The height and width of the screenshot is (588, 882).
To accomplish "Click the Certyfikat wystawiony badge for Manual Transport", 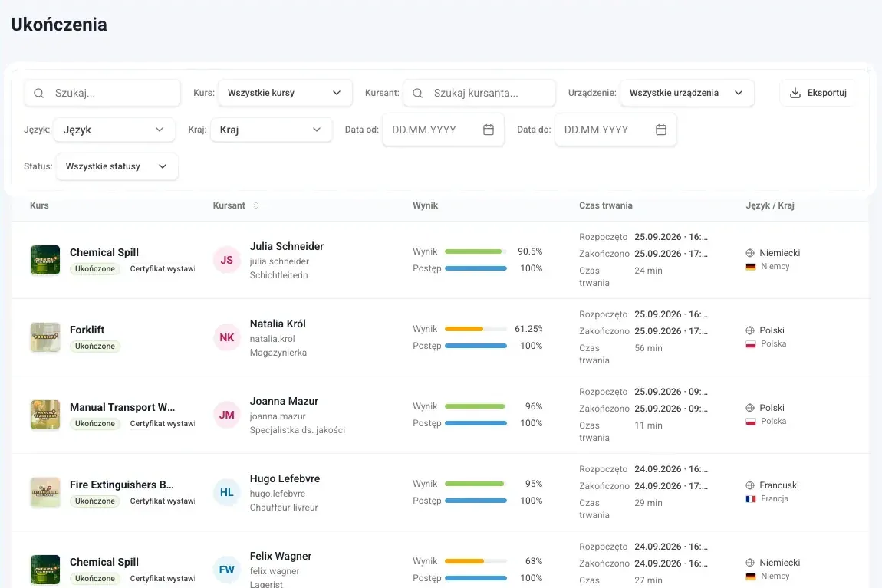I will tap(161, 424).
